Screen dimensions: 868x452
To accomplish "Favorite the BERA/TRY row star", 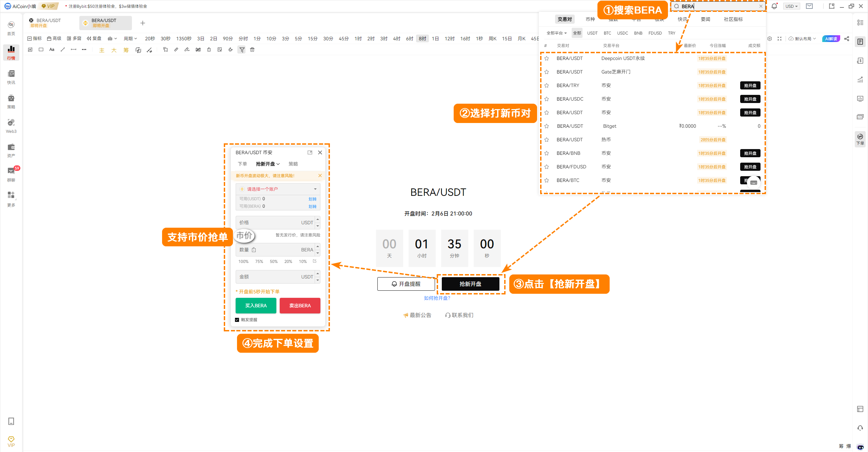I will tap(547, 85).
